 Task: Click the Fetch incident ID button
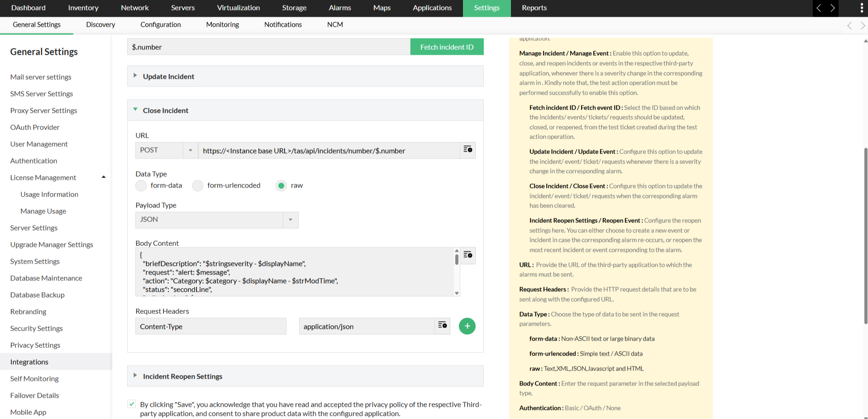click(447, 47)
